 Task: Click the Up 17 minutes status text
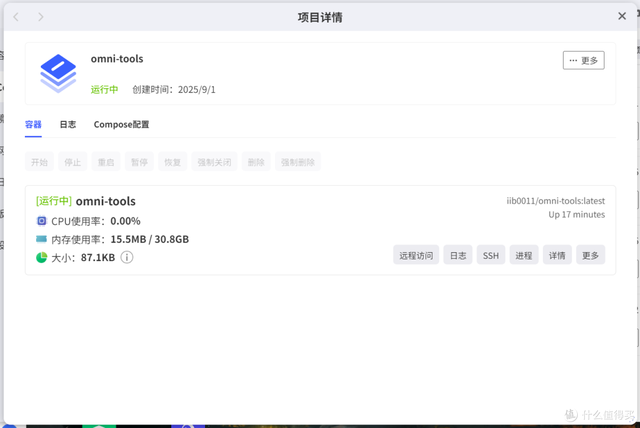click(x=576, y=215)
